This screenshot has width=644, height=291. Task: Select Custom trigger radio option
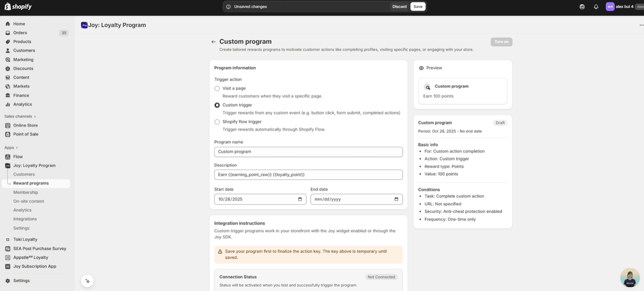point(217,105)
